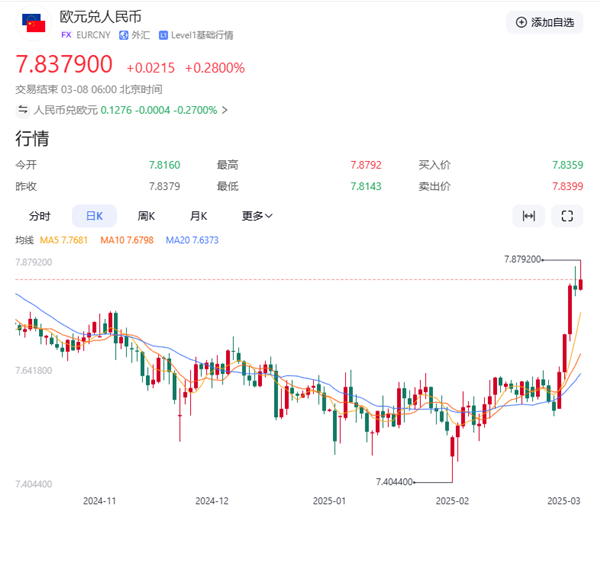Click the chart width-fit range icon
Viewport: 600px width, 588px height.
pyautogui.click(x=529, y=216)
